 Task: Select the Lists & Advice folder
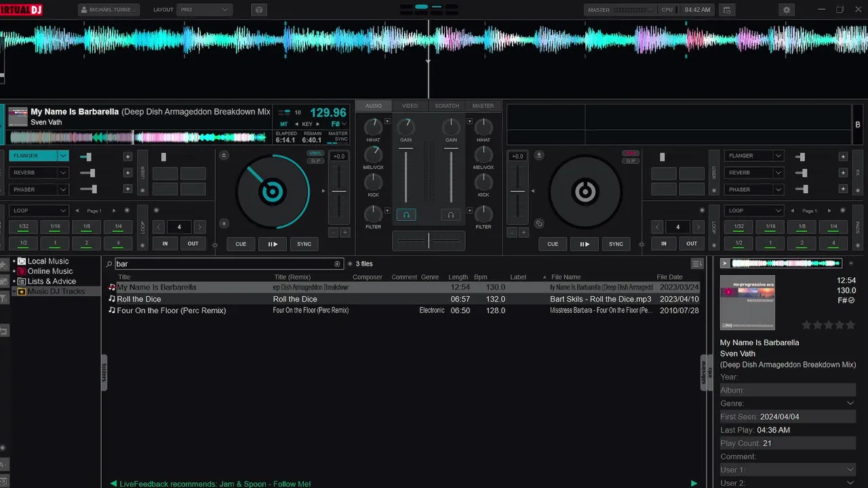(x=52, y=281)
